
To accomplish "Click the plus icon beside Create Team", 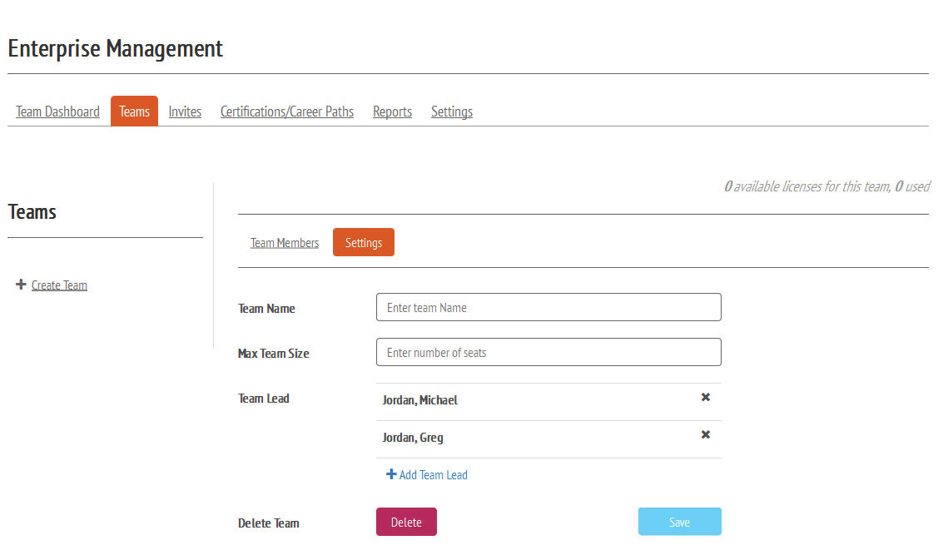I will click(x=21, y=285).
